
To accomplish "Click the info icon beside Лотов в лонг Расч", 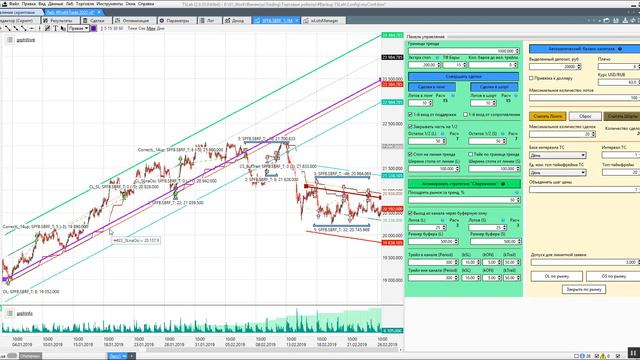I will 453,96.
